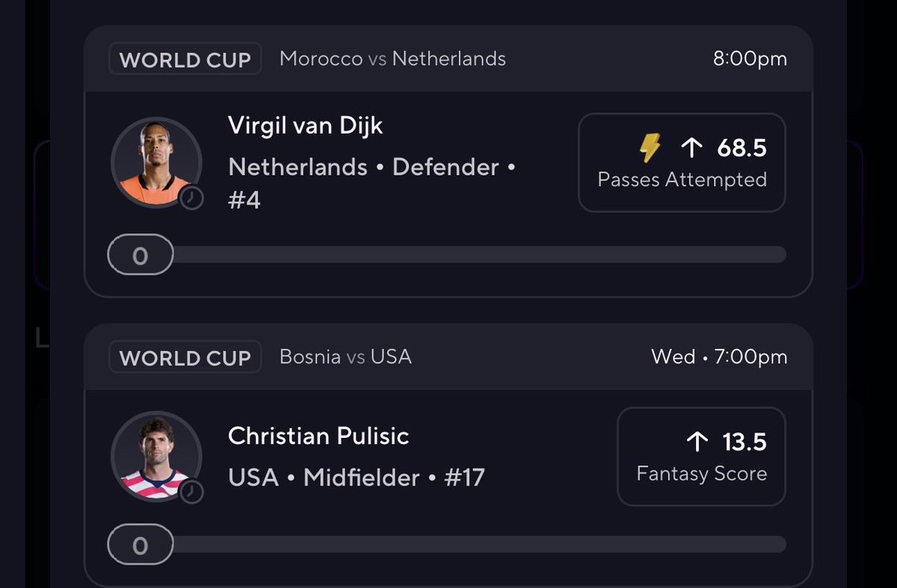The width and height of the screenshot is (897, 588).
Task: Click the up arrow next to 13.5
Action: coord(697,442)
